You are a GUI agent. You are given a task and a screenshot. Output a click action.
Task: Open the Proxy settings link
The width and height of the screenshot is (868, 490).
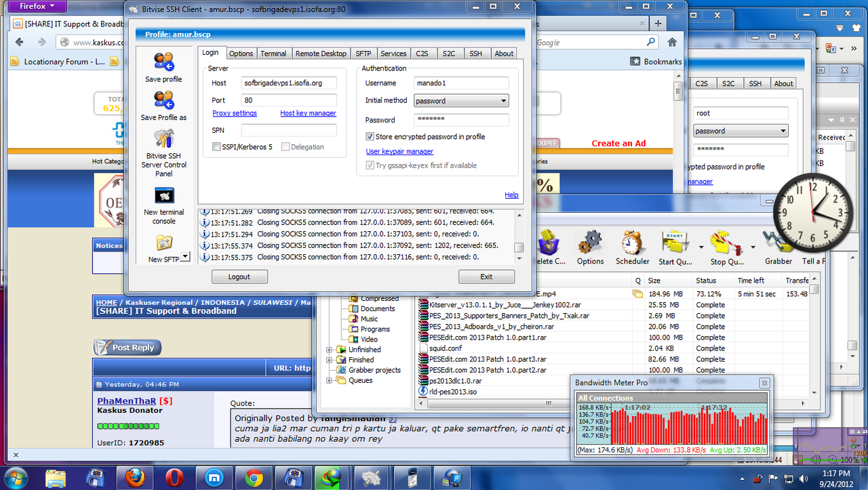235,113
